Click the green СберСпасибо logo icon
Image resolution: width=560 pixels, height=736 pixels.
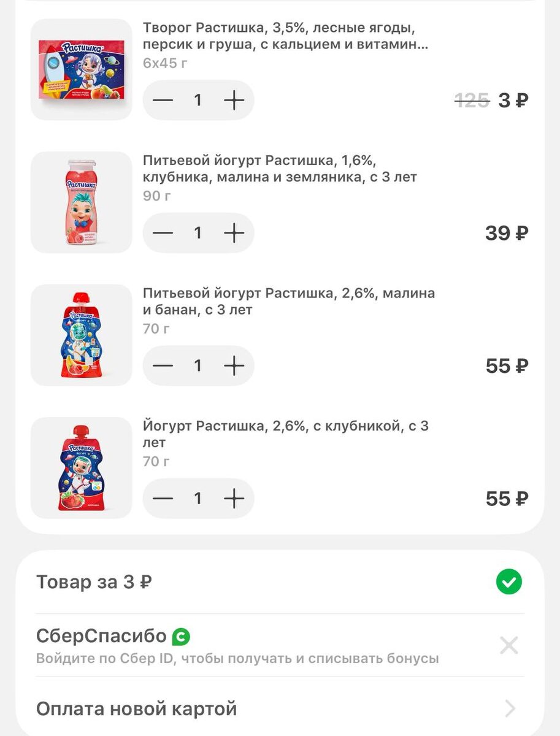(x=181, y=637)
